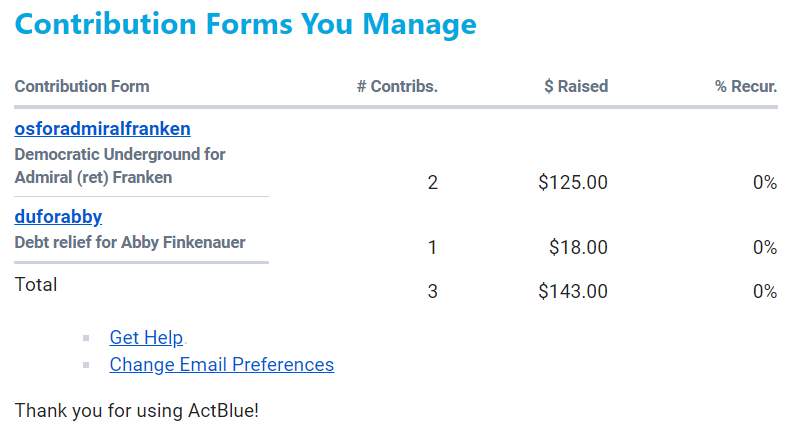Click the Contribution Form column header

click(x=82, y=86)
